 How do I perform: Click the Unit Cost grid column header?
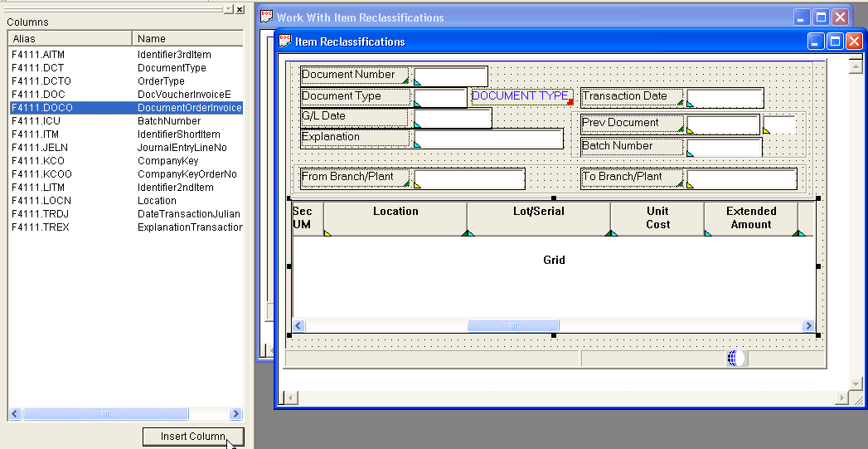point(657,218)
